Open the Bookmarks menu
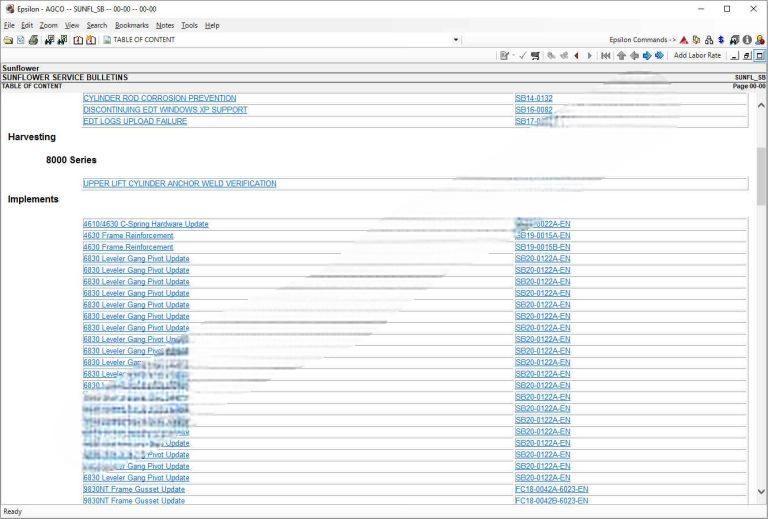Screen dimensions: 768x519 (x=132, y=25)
